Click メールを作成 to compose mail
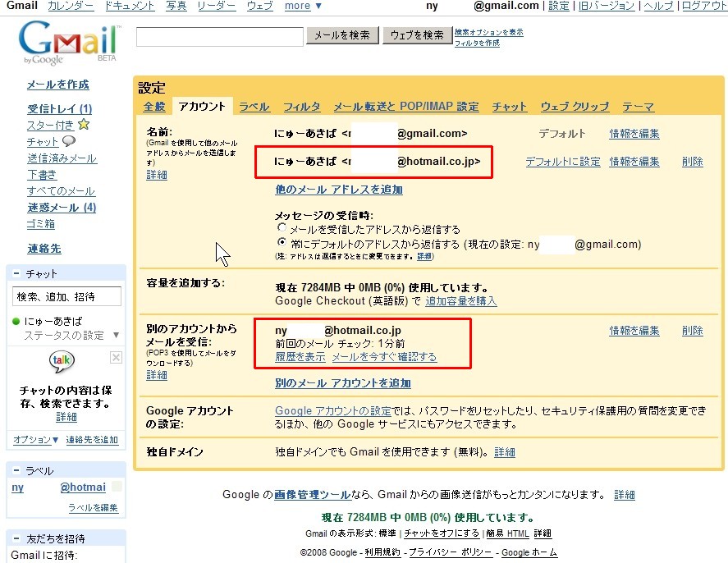728x563 pixels. 58,85
